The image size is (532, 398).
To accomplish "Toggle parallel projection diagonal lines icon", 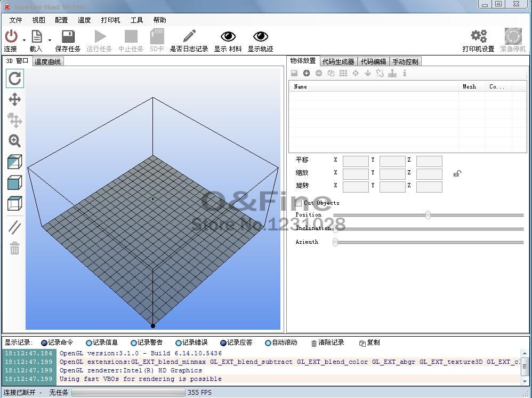I will coord(15,227).
